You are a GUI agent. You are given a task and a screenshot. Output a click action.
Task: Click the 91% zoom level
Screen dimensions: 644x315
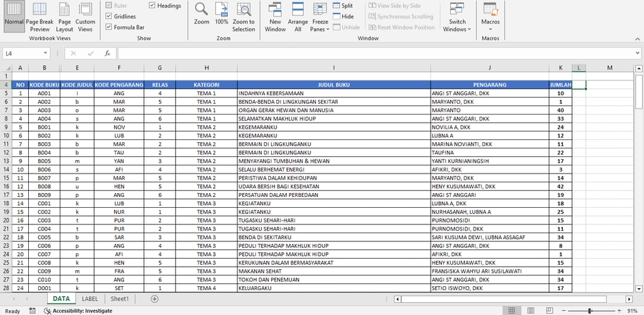click(633, 311)
